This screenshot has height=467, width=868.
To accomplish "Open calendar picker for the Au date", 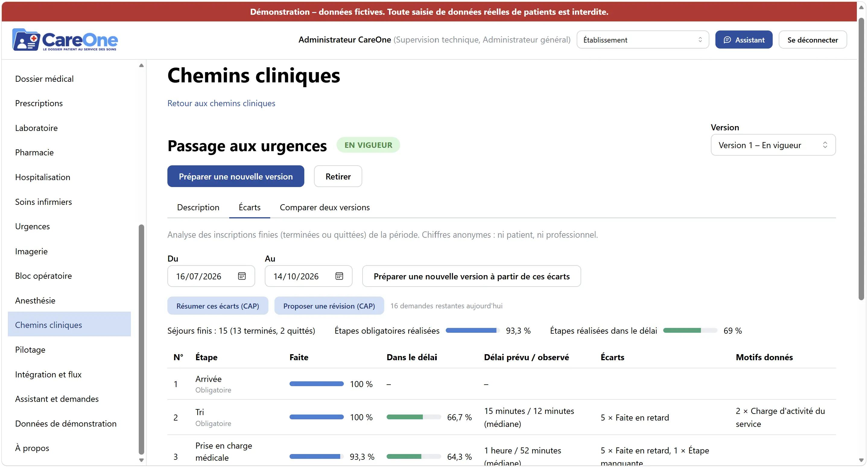I will point(339,276).
